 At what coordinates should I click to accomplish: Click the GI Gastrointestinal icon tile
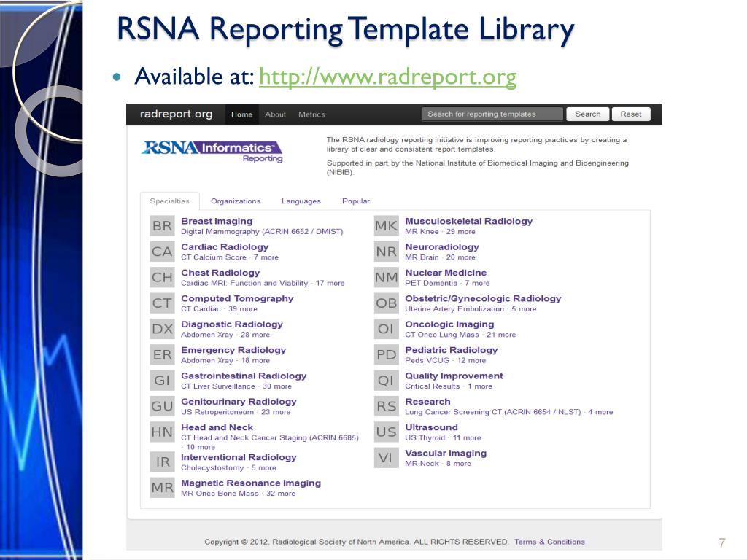[x=162, y=381]
